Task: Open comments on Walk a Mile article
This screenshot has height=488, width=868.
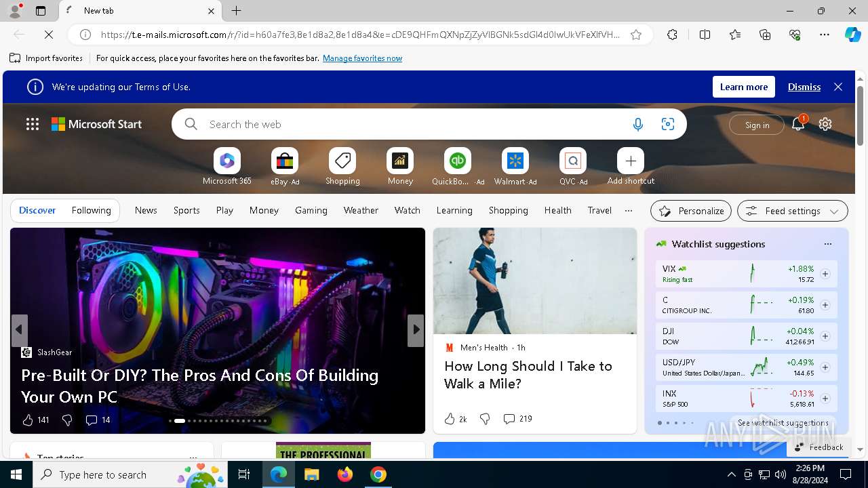Action: [517, 419]
